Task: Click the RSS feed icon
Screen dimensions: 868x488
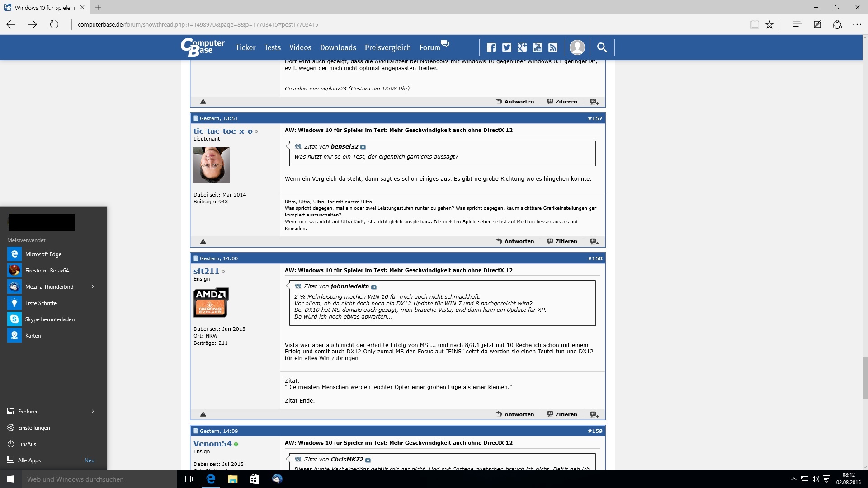Action: (x=553, y=47)
